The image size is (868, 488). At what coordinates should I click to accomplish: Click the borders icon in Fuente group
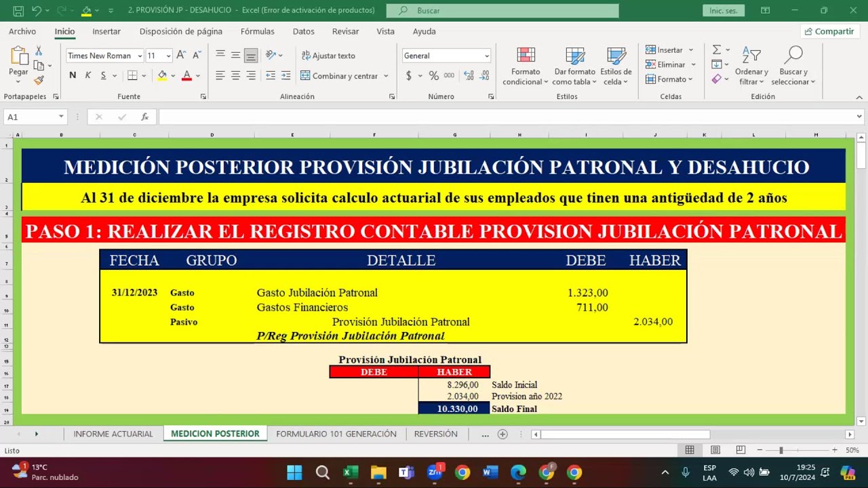pyautogui.click(x=132, y=75)
